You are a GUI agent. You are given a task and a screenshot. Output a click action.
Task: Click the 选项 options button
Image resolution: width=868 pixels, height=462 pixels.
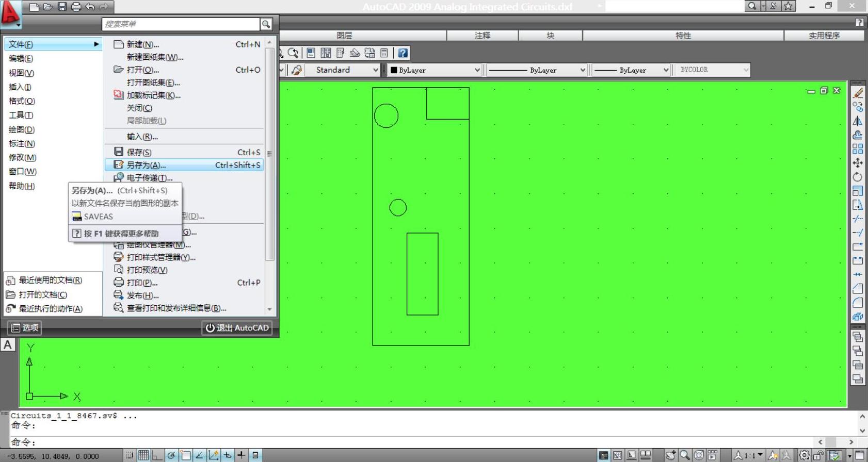[x=25, y=327]
